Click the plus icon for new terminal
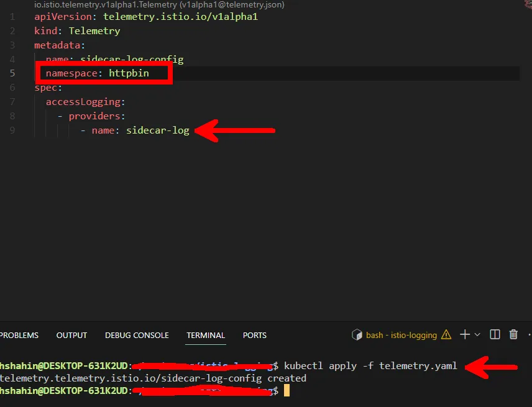This screenshot has width=532, height=407. coord(464,335)
